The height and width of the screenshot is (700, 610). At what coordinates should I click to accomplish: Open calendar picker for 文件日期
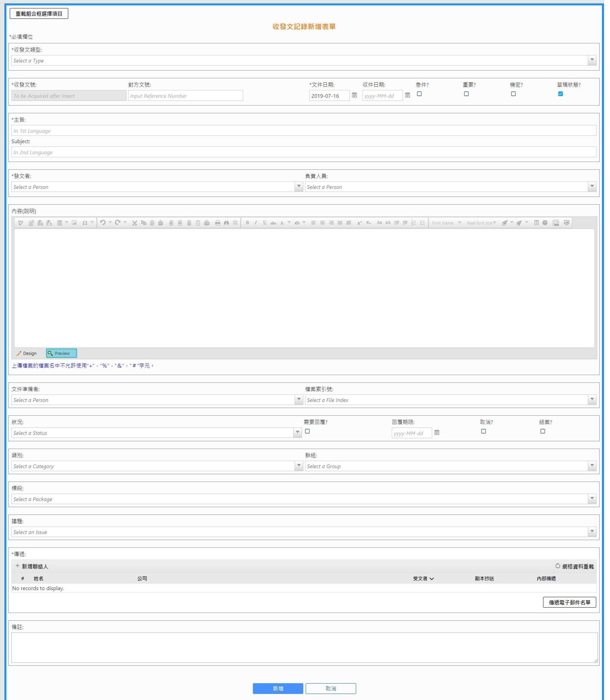354,95
